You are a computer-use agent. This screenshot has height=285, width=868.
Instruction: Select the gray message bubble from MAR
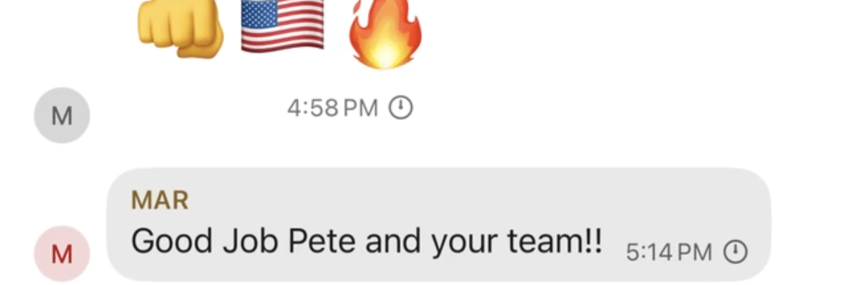click(x=439, y=225)
